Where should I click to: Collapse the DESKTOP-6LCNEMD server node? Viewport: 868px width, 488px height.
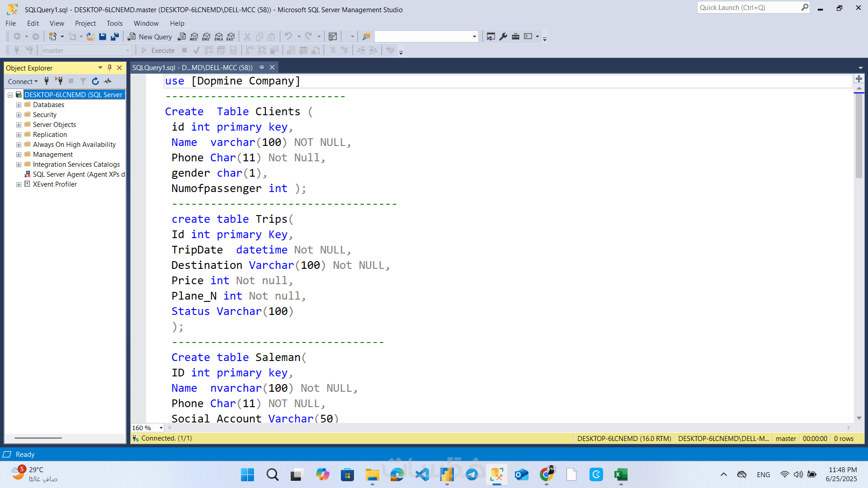coord(10,95)
